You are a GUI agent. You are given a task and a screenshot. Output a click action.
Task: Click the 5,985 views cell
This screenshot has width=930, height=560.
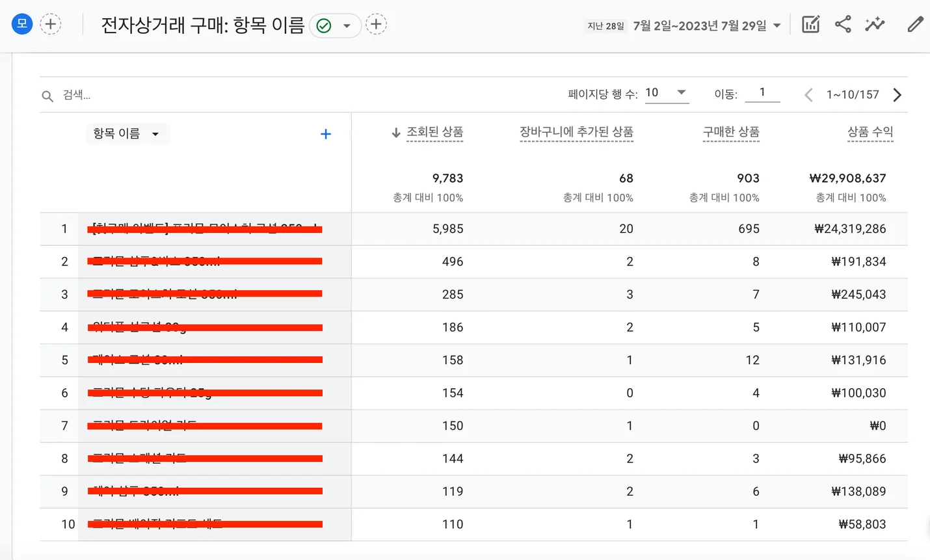click(447, 229)
